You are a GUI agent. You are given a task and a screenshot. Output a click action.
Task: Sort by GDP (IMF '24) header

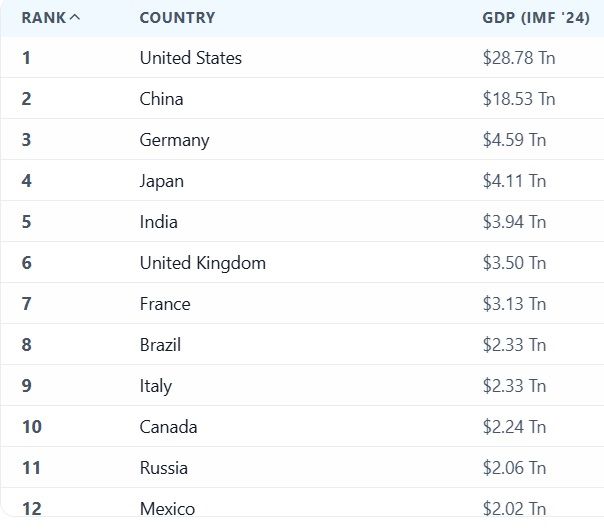(536, 18)
